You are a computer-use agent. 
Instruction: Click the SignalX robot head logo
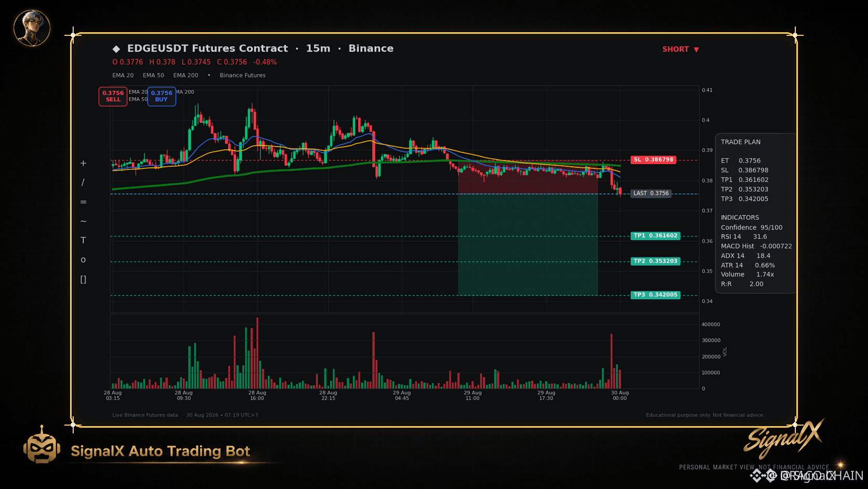click(42, 445)
